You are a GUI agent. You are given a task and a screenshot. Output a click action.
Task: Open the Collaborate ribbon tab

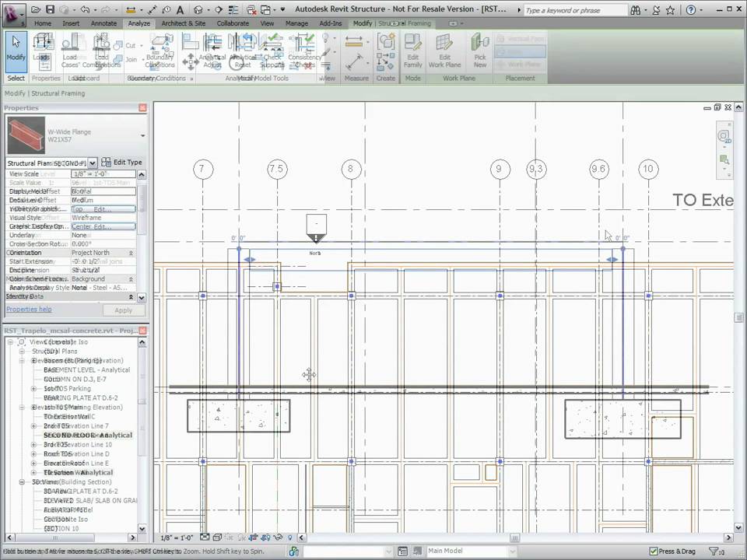click(x=233, y=23)
